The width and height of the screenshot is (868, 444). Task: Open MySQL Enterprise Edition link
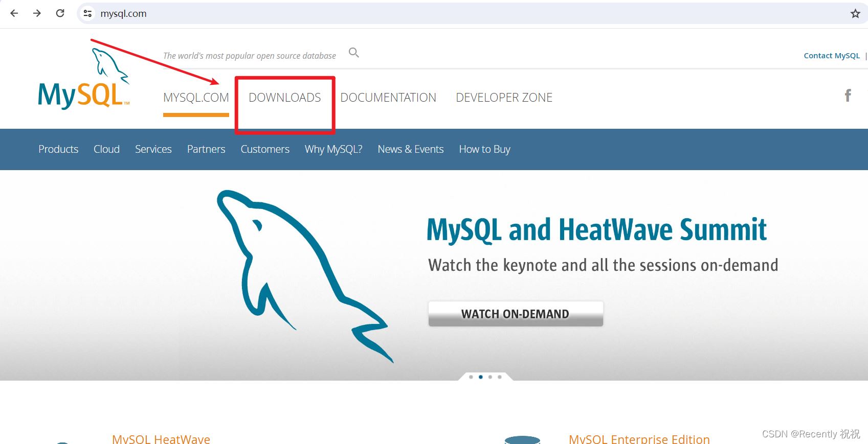[x=639, y=439]
